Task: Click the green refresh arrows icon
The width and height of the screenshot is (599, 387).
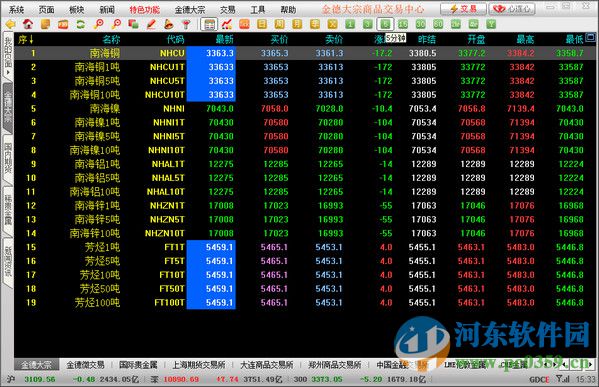Action: tap(81, 24)
